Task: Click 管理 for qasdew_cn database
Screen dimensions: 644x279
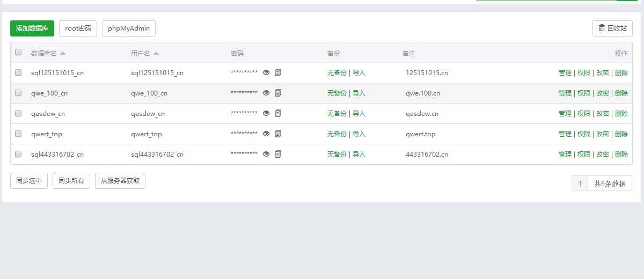Action: (565, 114)
